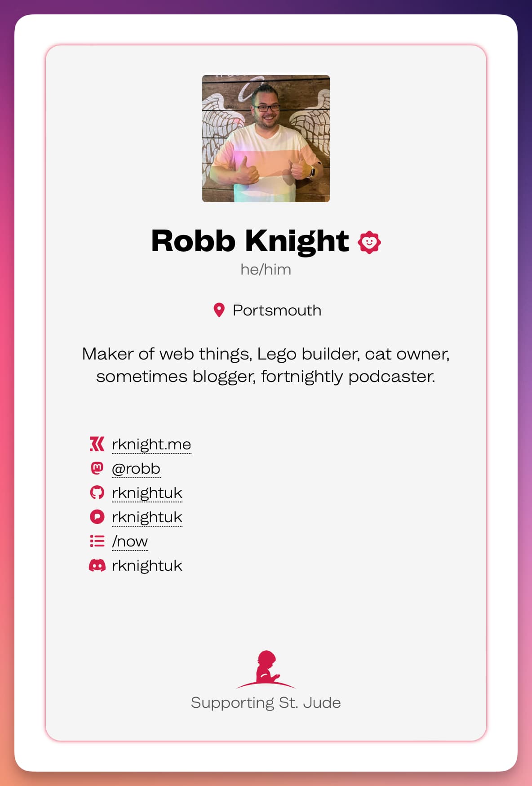Click the St. Jude child silhouette logo

pyautogui.click(x=266, y=669)
